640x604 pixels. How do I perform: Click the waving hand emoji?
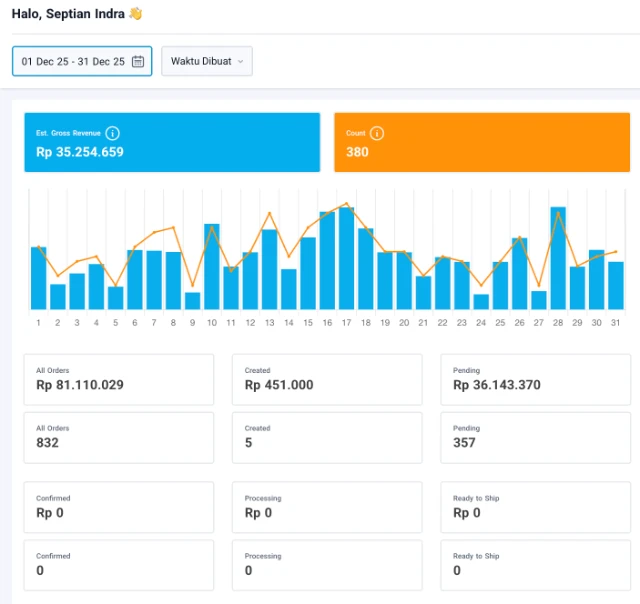click(x=136, y=13)
